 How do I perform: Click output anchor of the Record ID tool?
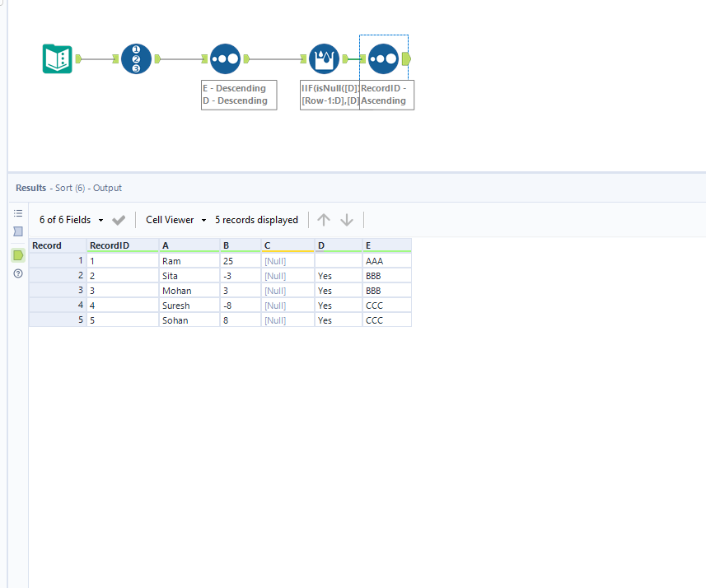(157, 59)
